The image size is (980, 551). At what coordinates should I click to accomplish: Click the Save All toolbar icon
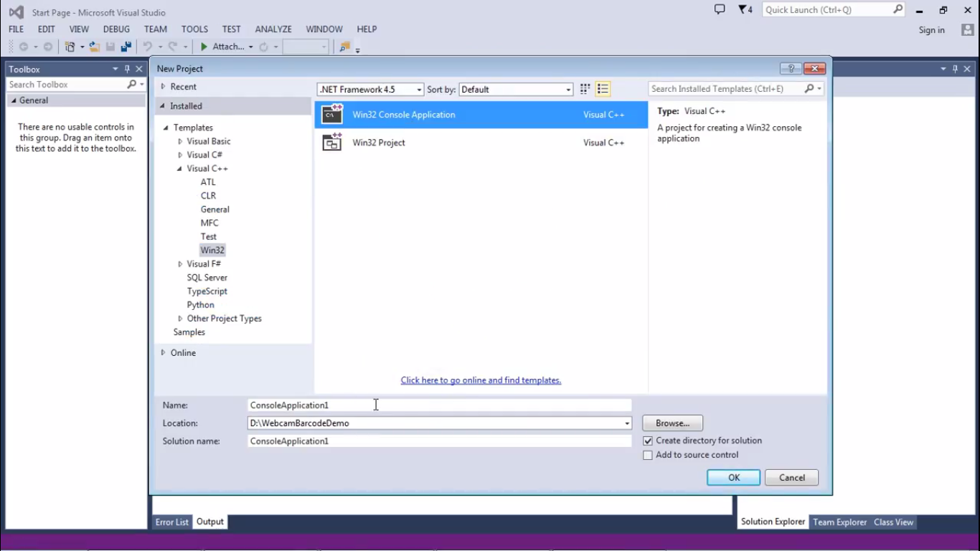pos(126,47)
